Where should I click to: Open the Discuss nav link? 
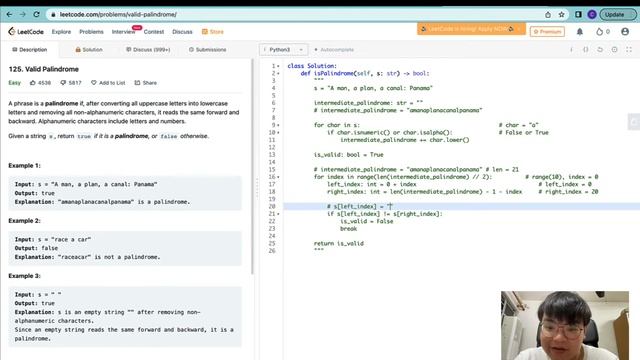pyautogui.click(x=182, y=32)
